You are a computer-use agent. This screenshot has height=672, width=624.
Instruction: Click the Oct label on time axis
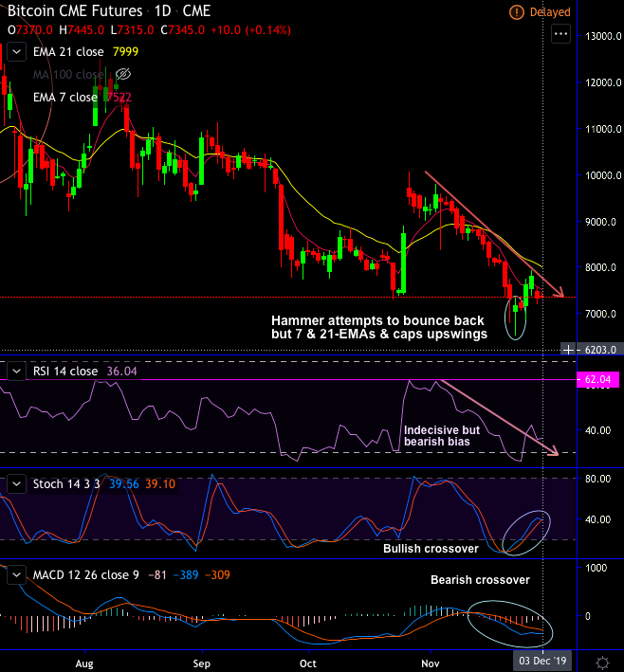click(308, 663)
